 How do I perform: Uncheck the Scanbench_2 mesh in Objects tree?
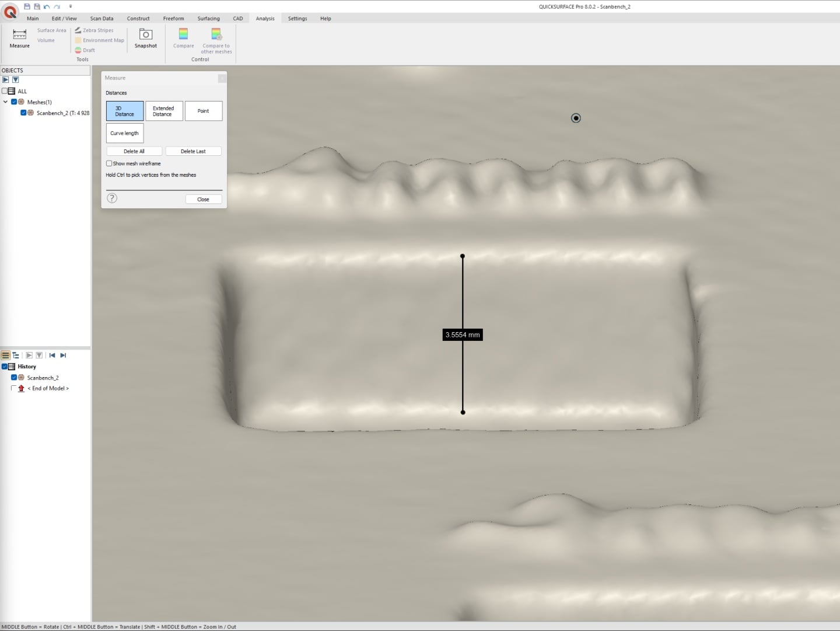pyautogui.click(x=23, y=113)
